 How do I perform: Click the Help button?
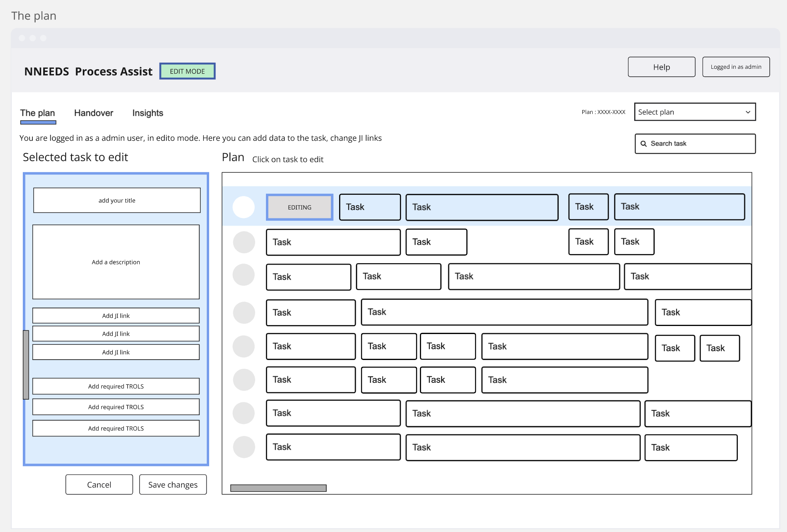tap(661, 67)
